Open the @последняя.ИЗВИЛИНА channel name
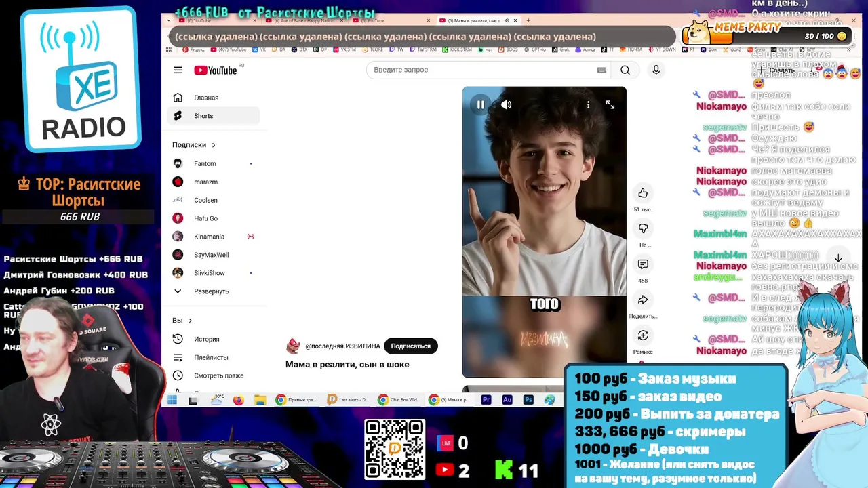This screenshot has height=488, width=868. pos(342,346)
